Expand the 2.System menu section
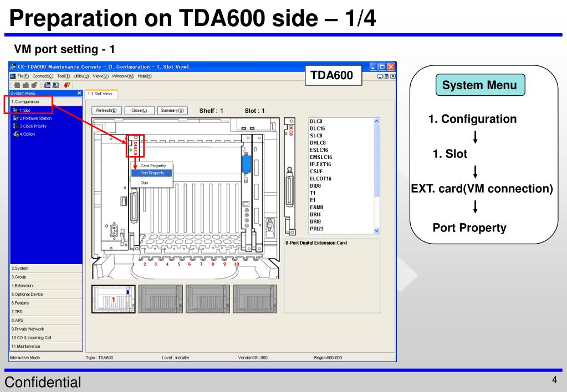Image resolution: width=567 pixels, height=392 pixels. click(x=47, y=269)
